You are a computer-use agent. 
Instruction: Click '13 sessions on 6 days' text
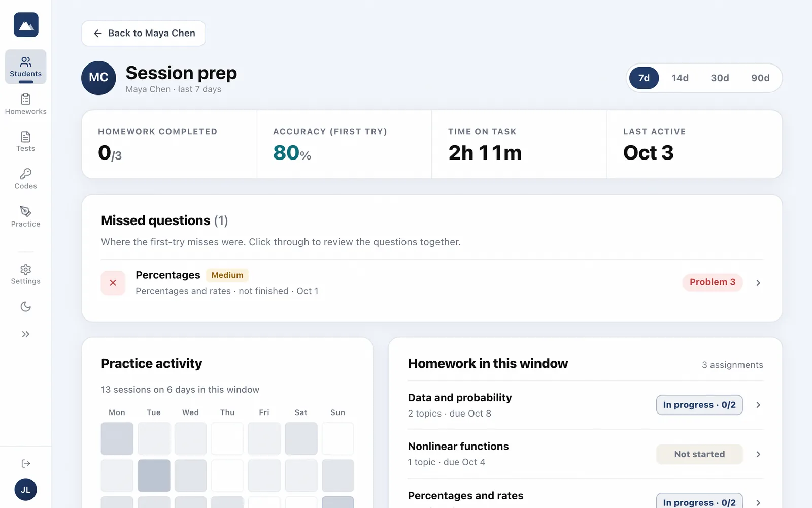coord(180,390)
